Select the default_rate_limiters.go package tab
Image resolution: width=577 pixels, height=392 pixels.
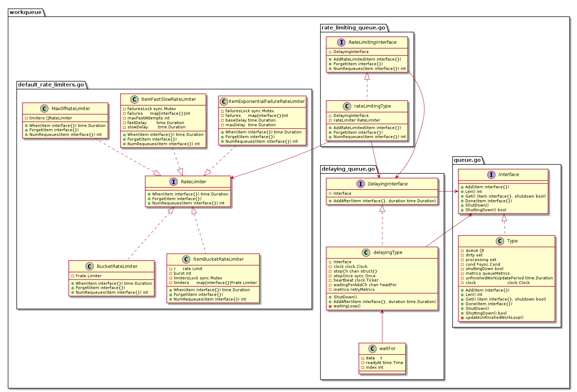click(x=51, y=85)
